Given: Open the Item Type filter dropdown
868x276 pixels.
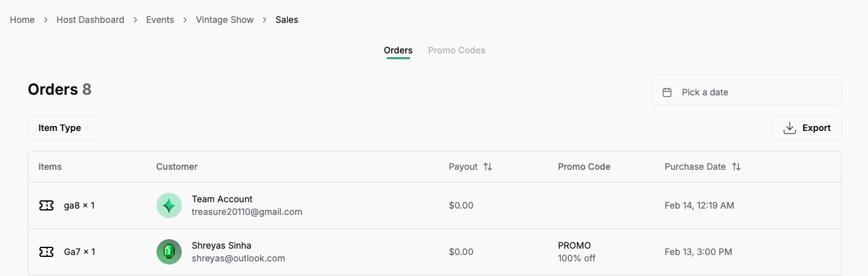Looking at the screenshot, I should [64, 128].
